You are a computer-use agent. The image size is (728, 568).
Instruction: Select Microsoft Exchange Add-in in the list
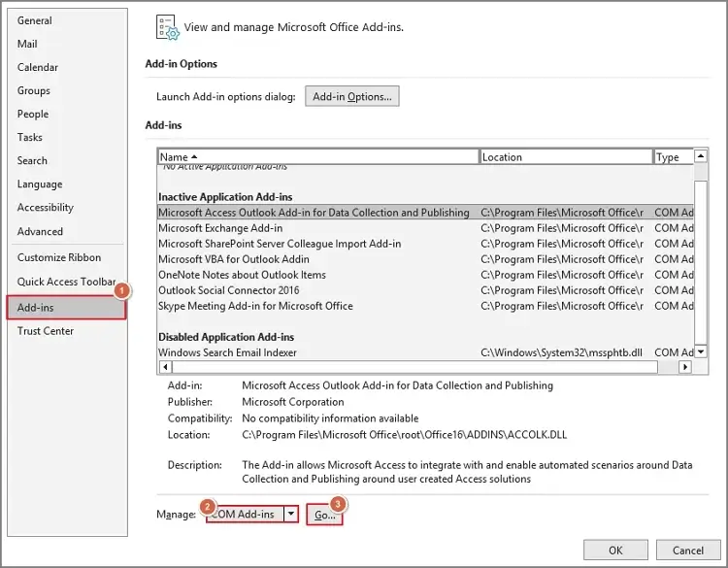(220, 228)
